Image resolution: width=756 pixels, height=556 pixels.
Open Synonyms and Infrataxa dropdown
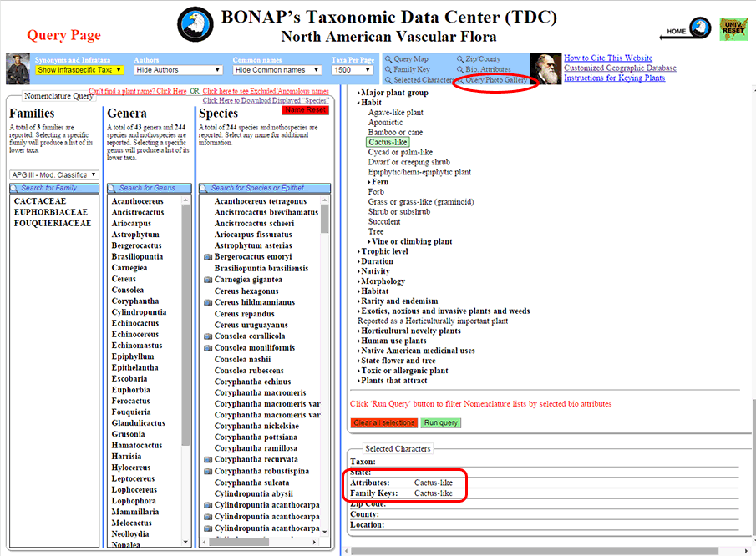tap(79, 70)
